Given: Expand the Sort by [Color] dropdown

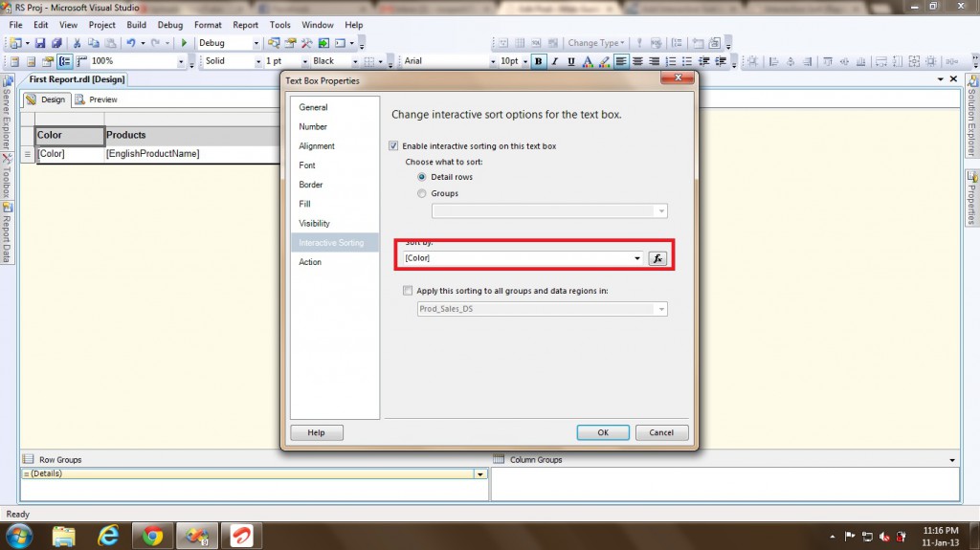Looking at the screenshot, I should click(637, 259).
